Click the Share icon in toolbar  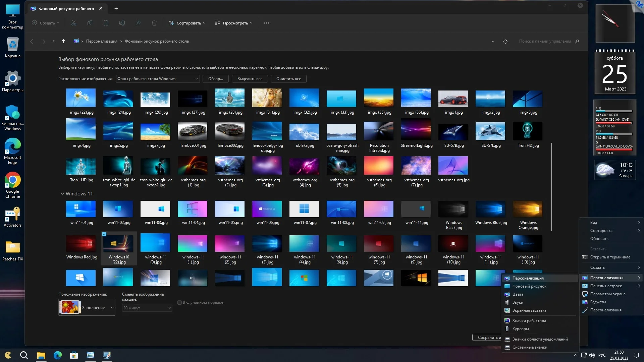(x=138, y=23)
